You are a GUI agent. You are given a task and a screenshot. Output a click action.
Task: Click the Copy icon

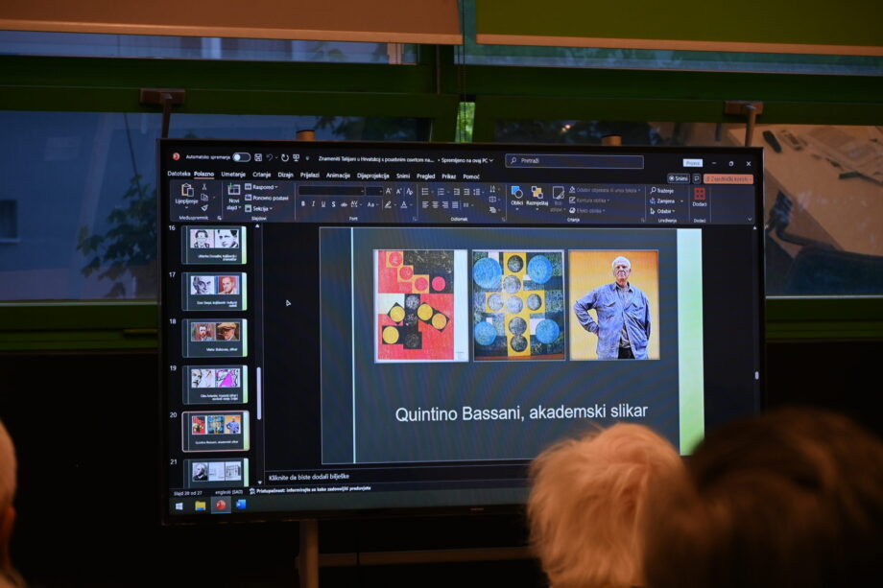(204, 197)
